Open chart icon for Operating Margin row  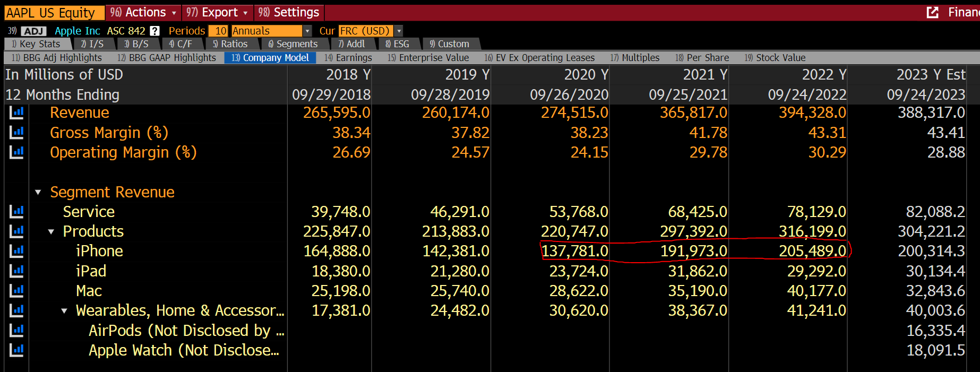click(16, 152)
